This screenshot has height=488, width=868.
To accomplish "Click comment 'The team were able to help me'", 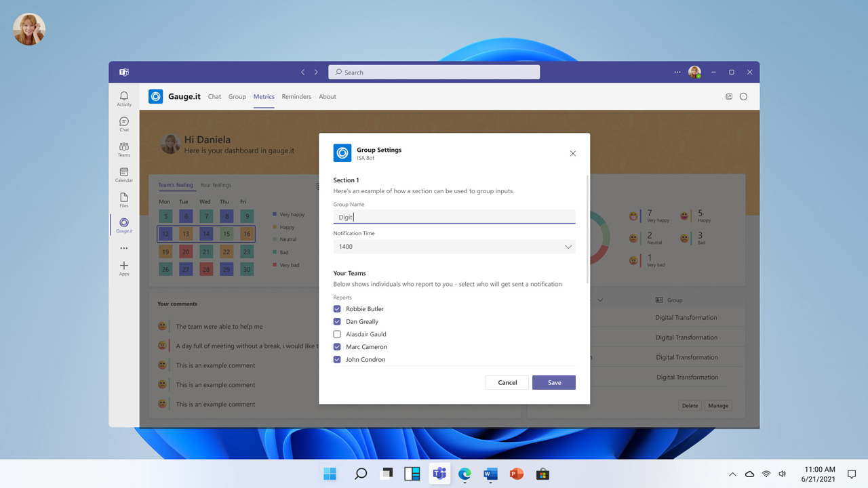I will coord(219,327).
